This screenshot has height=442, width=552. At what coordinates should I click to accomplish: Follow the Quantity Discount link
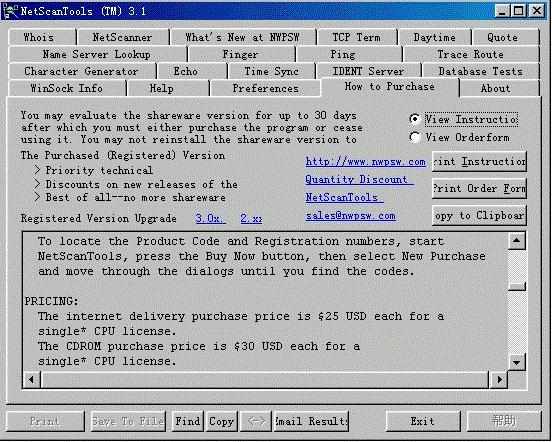pos(359,179)
